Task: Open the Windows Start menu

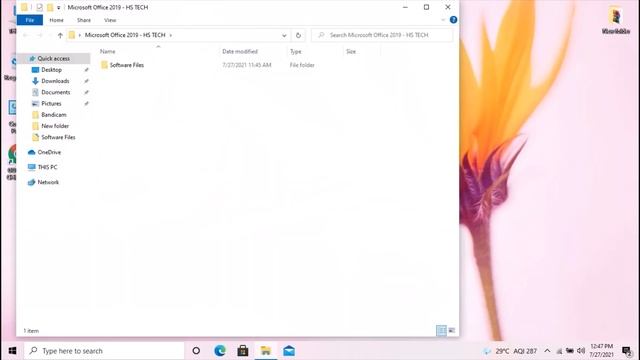Action: click(x=12, y=351)
